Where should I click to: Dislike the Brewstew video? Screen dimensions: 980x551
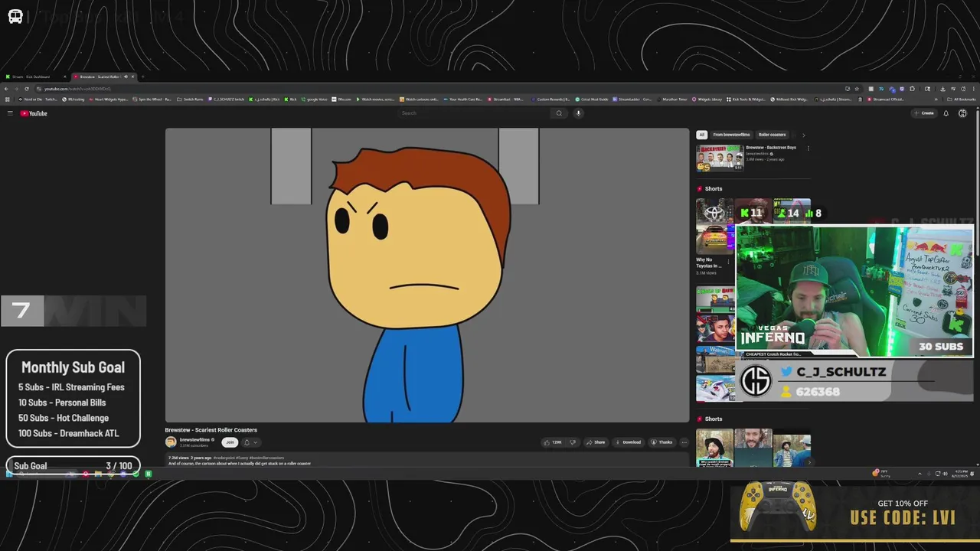point(573,442)
